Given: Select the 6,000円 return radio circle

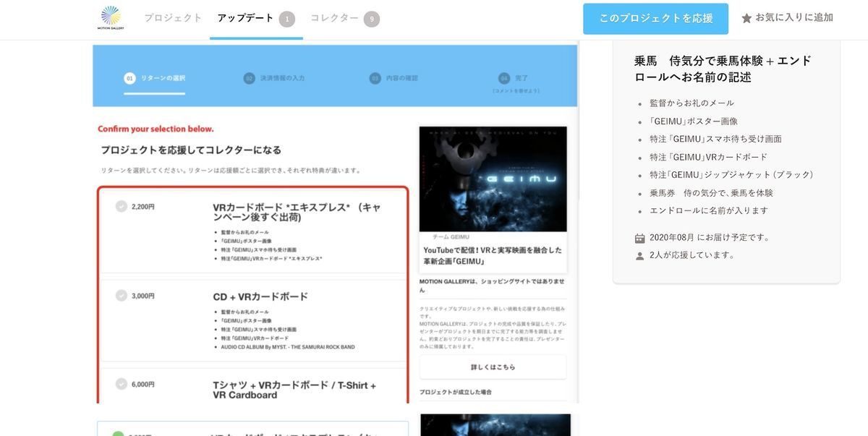Looking at the screenshot, I should tap(122, 384).
